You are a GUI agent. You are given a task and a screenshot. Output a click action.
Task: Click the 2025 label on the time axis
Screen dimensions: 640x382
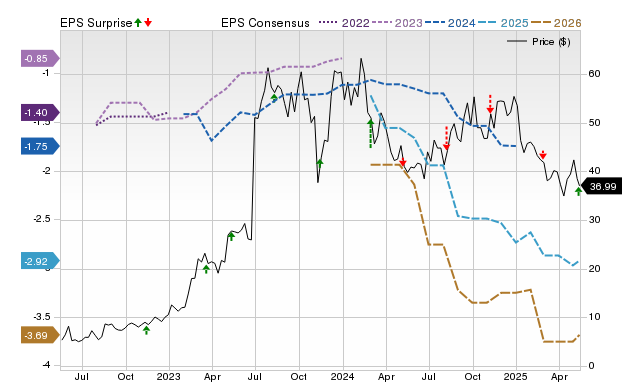(x=516, y=376)
